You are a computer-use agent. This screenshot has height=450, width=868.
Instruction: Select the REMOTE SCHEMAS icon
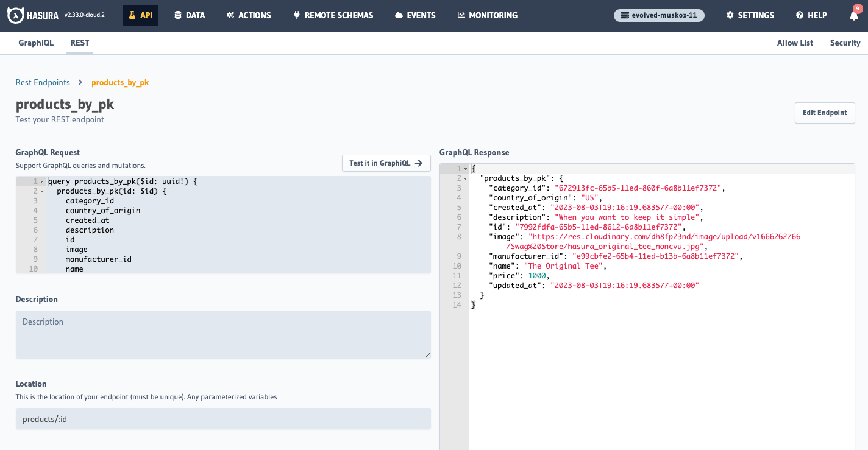click(297, 15)
